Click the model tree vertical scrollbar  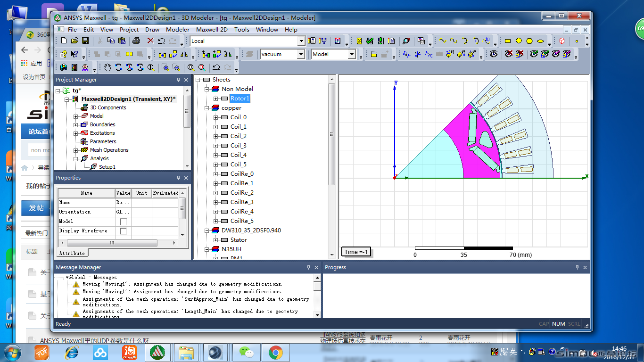click(x=332, y=134)
